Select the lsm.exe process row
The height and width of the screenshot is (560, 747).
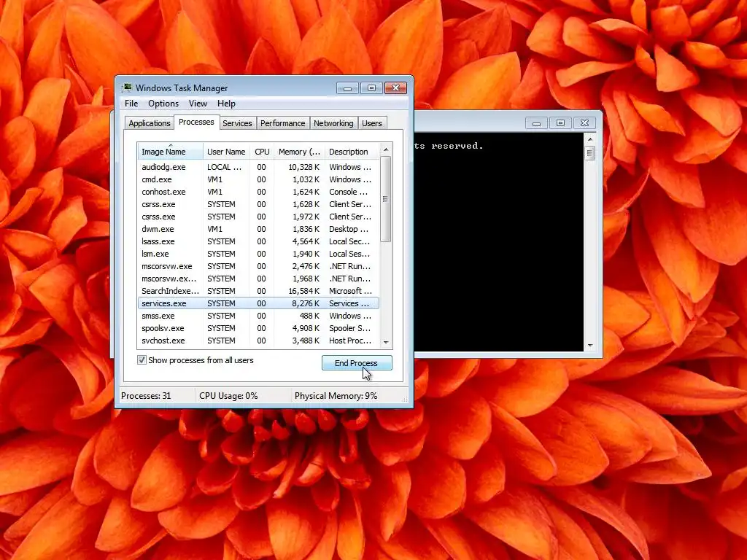[258, 254]
